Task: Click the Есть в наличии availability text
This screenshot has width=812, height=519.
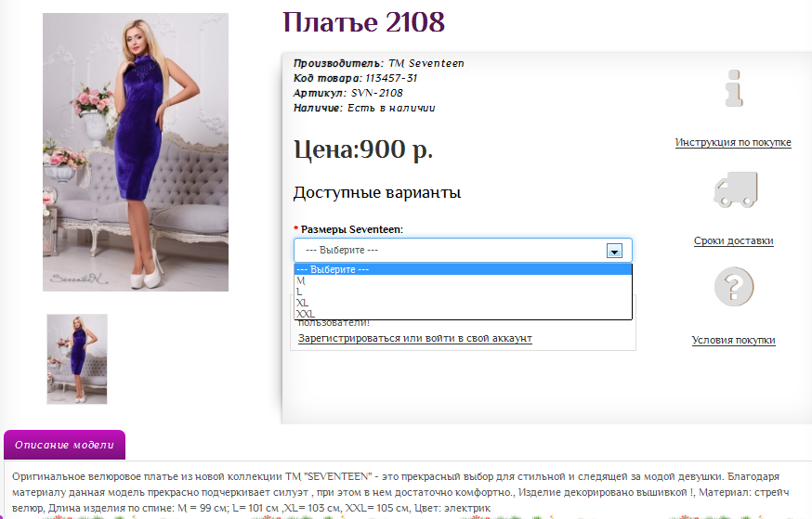Action: pyautogui.click(x=391, y=108)
